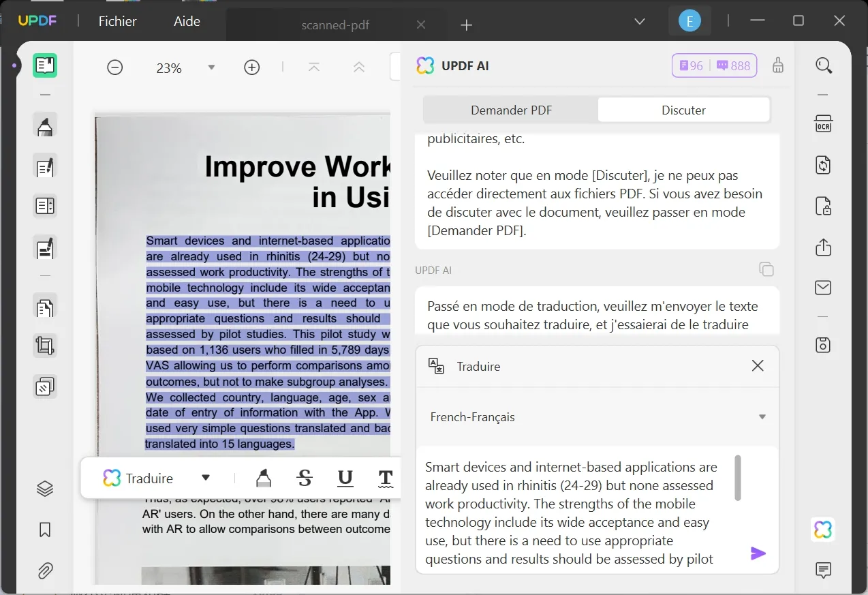
Task: Open the Form preparation tool in sidebar
Action: coord(45,206)
